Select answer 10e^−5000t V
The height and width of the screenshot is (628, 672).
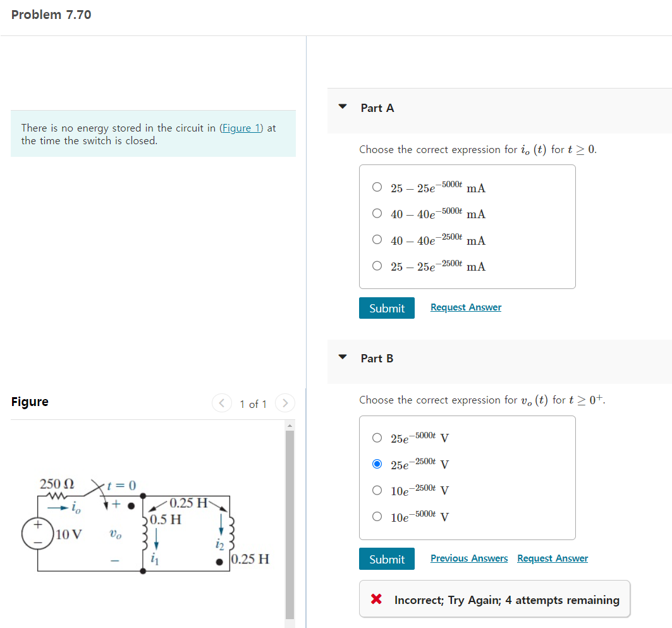[377, 516]
